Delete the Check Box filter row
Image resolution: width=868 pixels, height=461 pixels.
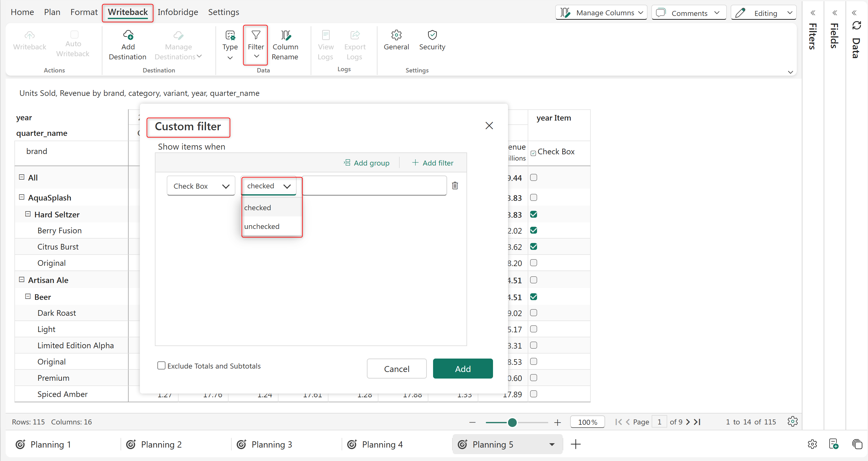(455, 186)
